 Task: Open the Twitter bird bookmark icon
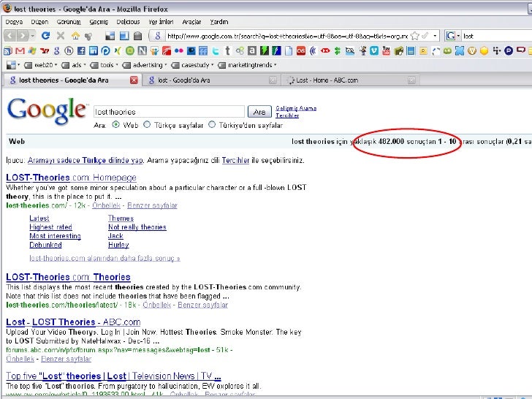[x=216, y=51]
